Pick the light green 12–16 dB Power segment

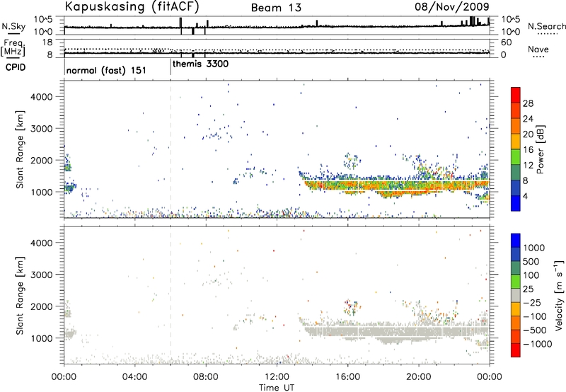516,156
